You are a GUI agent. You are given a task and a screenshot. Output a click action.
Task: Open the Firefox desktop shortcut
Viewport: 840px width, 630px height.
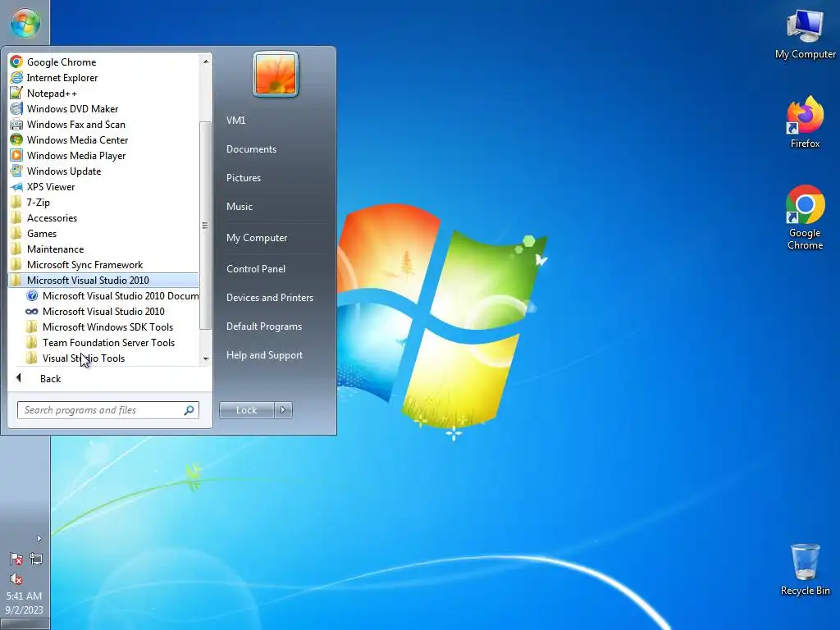coord(805,122)
